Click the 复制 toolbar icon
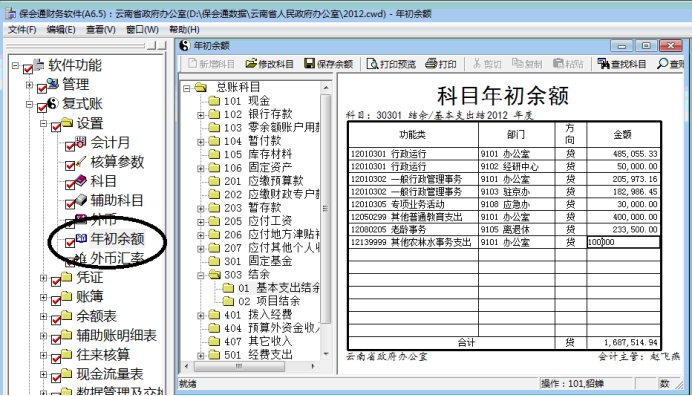 [517, 64]
